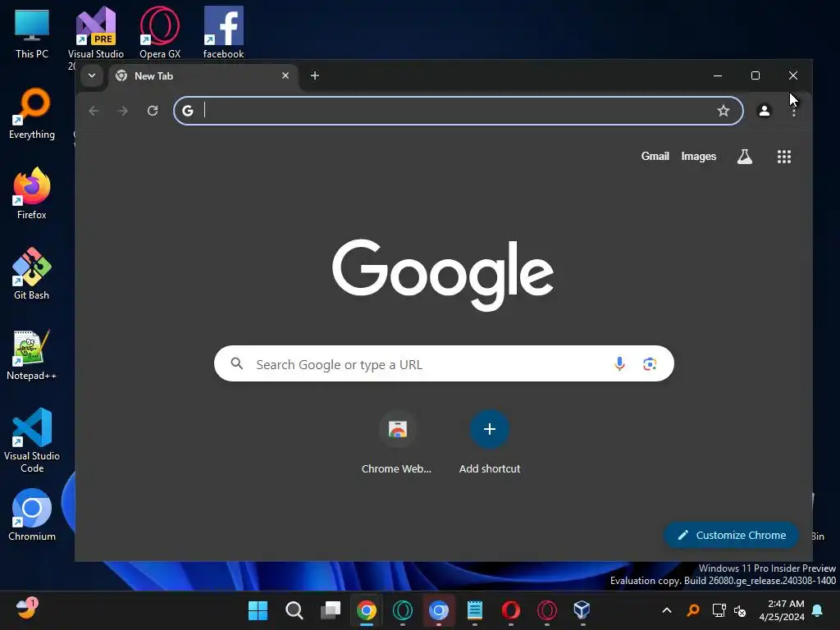Bookmark this tab with the star icon
840x630 pixels.
724,111
